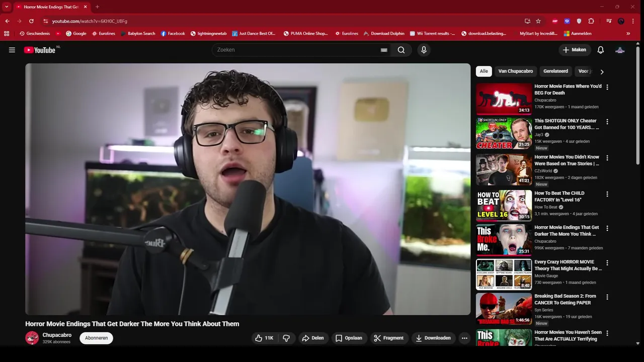Click into the Zoeken search field
This screenshot has width=644, height=362.
(297, 50)
